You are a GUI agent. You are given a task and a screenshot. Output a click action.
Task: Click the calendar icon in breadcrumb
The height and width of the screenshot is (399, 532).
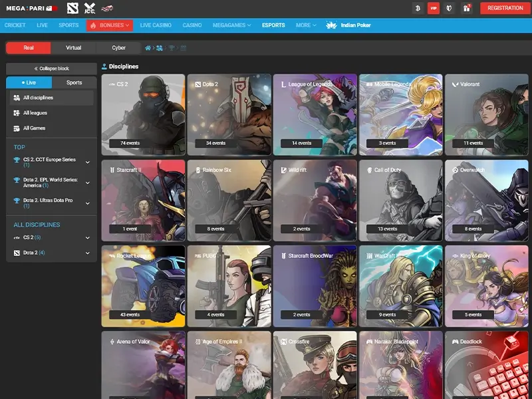[184, 48]
